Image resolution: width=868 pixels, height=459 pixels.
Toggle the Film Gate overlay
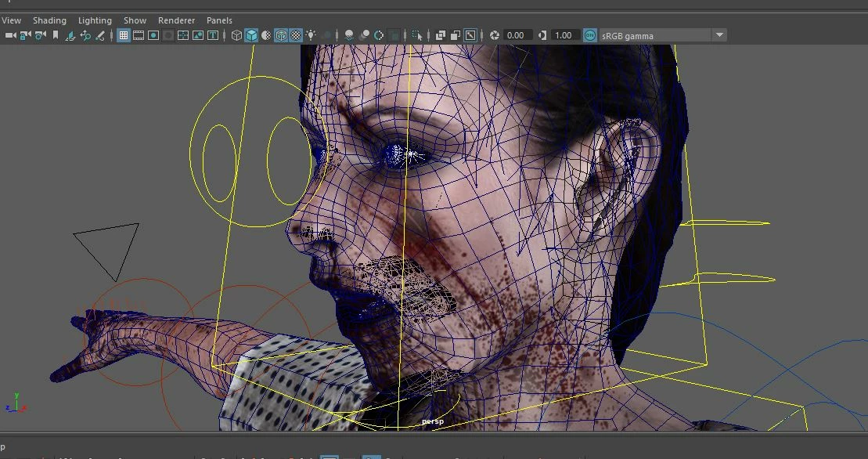tap(139, 35)
